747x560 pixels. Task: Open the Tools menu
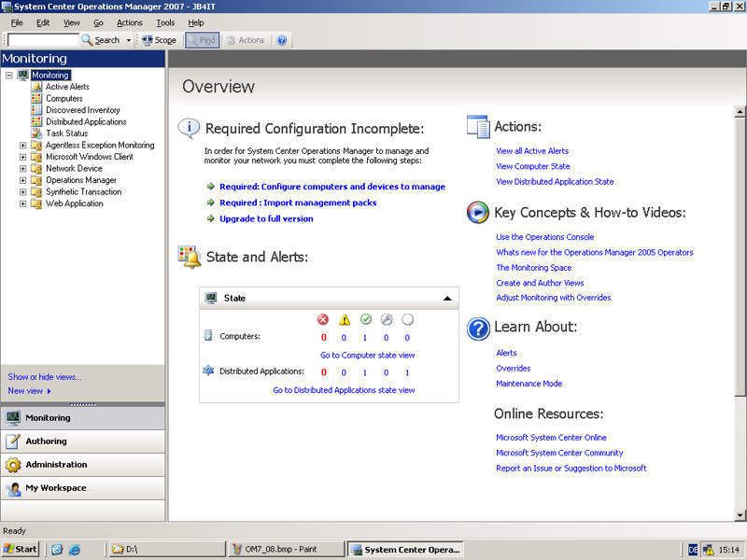coord(165,22)
